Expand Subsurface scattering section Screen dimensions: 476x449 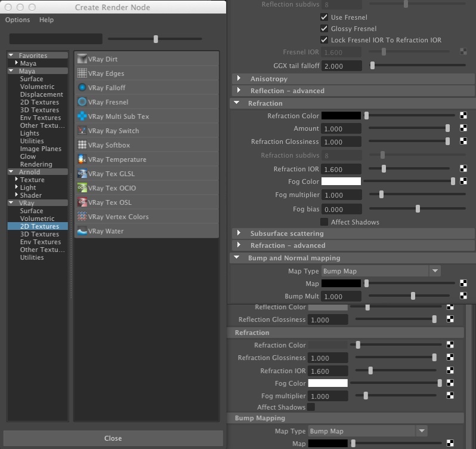click(x=239, y=233)
